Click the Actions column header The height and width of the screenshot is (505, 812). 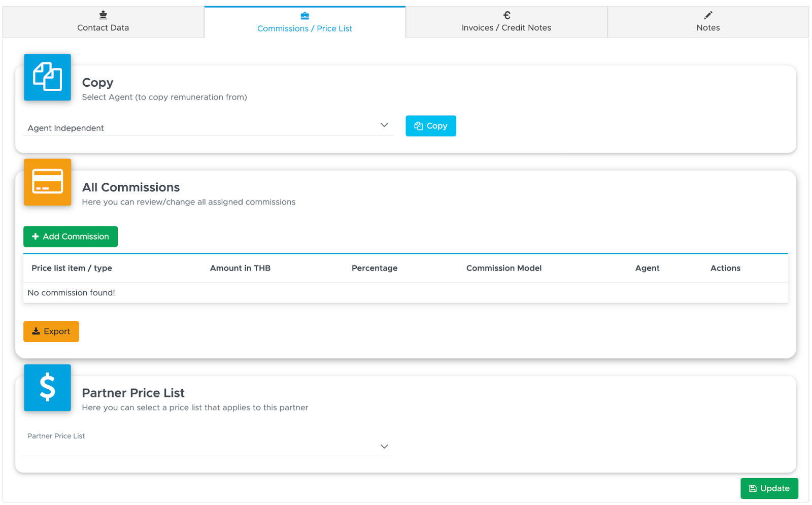click(x=725, y=268)
